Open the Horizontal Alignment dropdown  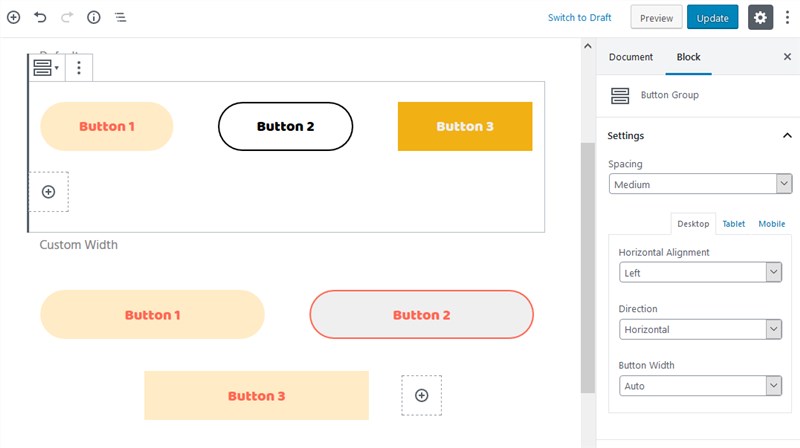point(700,272)
